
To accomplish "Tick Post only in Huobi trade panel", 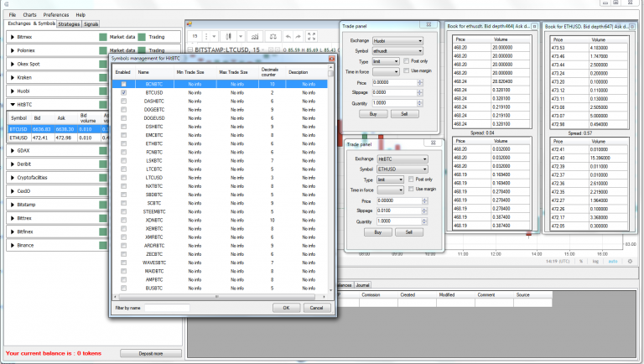I will coord(406,60).
